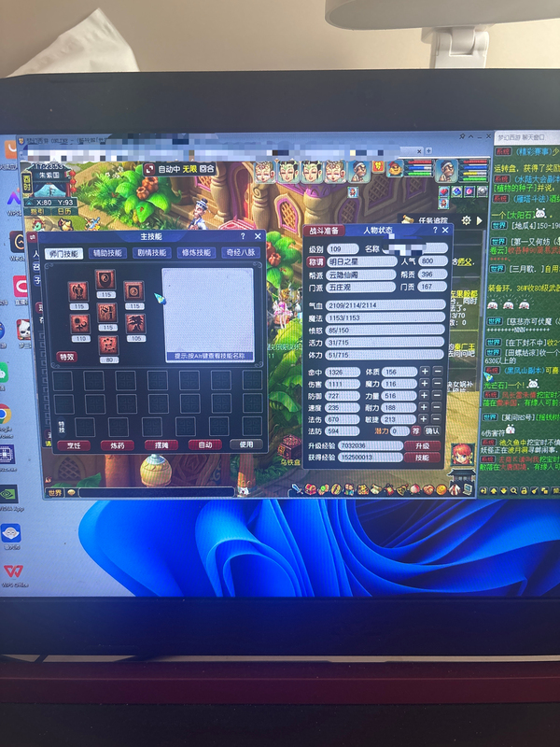Screen dimensions: 560x747
Task: Click the 日历 calendar button under minimap
Action: point(64,211)
